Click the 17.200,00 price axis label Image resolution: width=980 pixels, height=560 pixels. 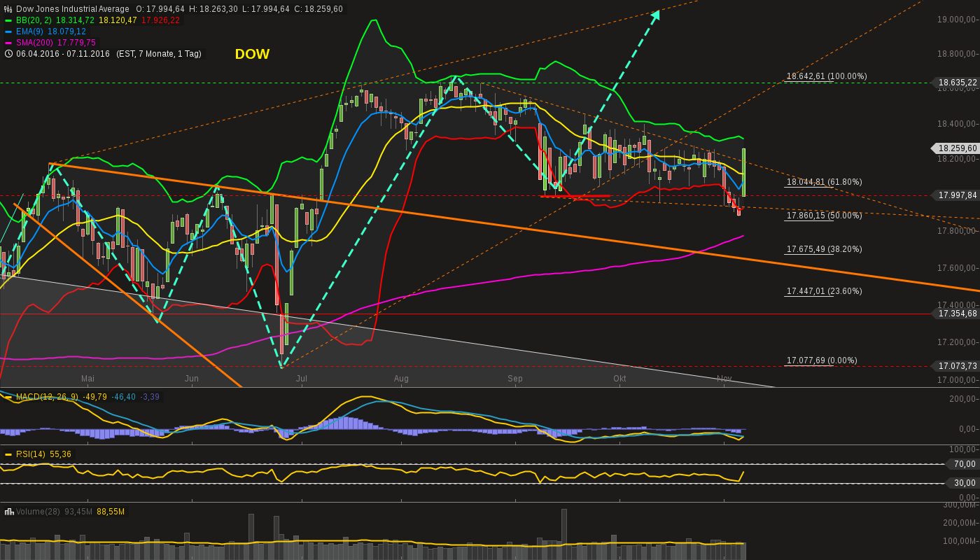[958, 342]
